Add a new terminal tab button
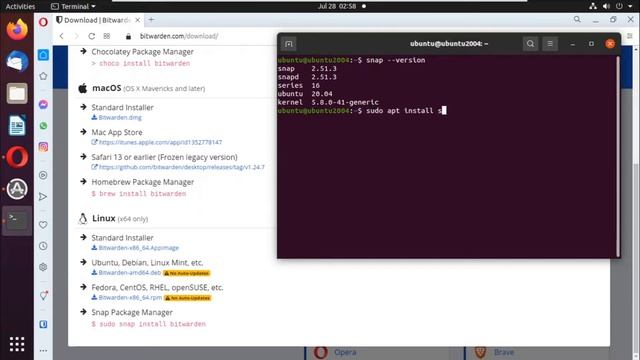640x360 pixels. pyautogui.click(x=289, y=44)
